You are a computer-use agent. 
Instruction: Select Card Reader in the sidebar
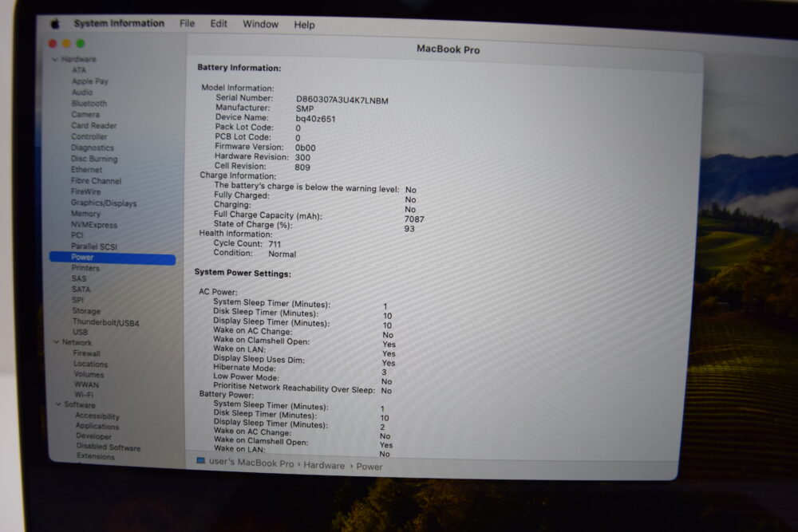pos(94,126)
